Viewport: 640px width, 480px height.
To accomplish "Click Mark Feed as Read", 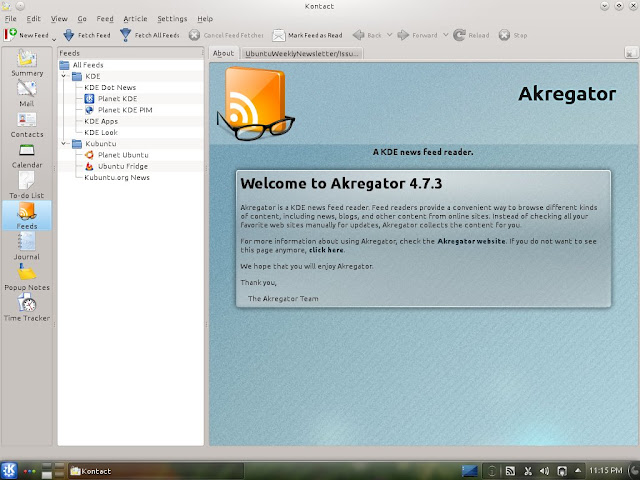I will point(307,35).
